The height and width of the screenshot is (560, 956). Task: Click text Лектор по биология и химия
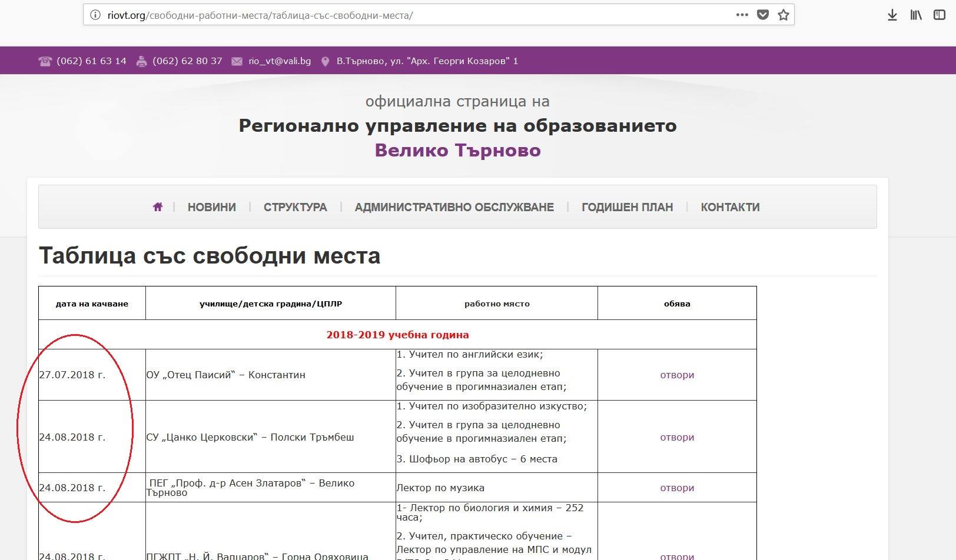coord(490,512)
